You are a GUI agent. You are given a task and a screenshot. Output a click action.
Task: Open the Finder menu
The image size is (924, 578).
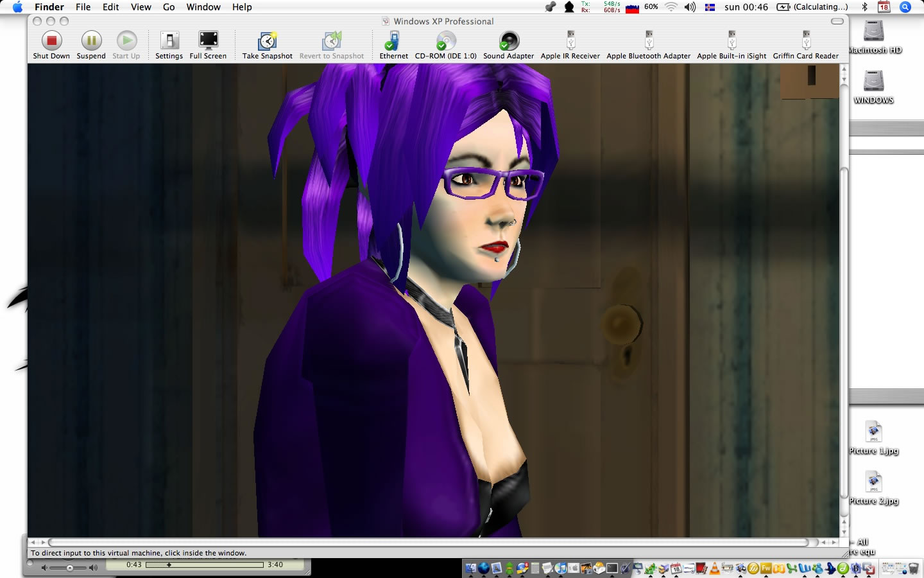(49, 7)
